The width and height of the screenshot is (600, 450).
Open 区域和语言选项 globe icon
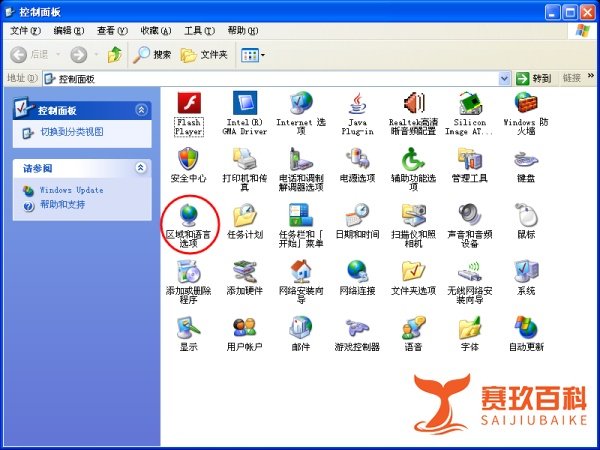tap(189, 225)
